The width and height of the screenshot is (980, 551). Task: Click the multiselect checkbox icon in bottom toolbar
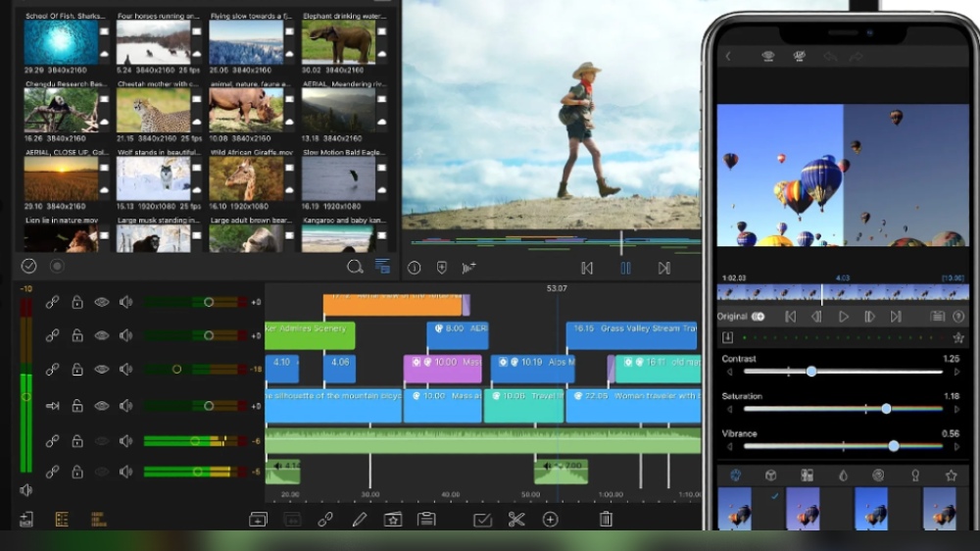pos(482,519)
